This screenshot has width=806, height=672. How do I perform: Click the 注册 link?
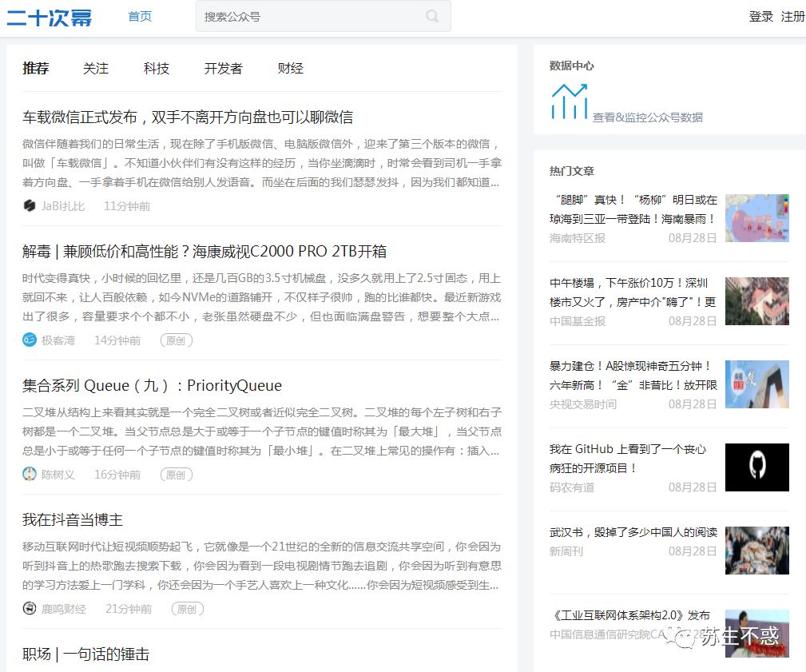[x=792, y=17]
